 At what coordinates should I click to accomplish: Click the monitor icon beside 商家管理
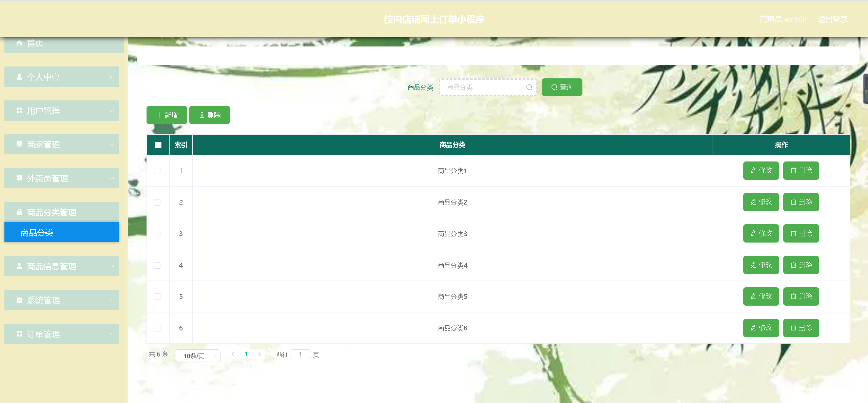point(19,144)
